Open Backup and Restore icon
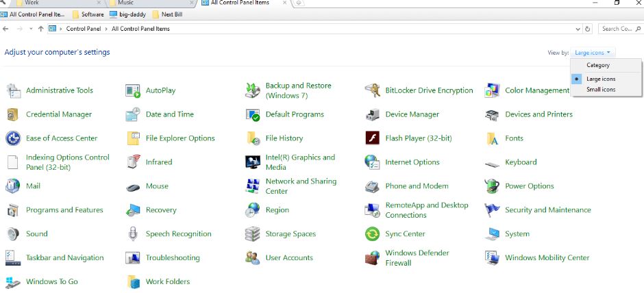Screen dimensions: 644x293 253,90
